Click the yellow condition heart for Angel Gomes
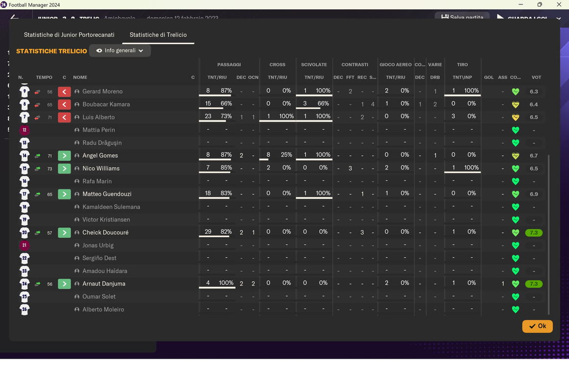The width and height of the screenshot is (569, 392). pyautogui.click(x=515, y=156)
